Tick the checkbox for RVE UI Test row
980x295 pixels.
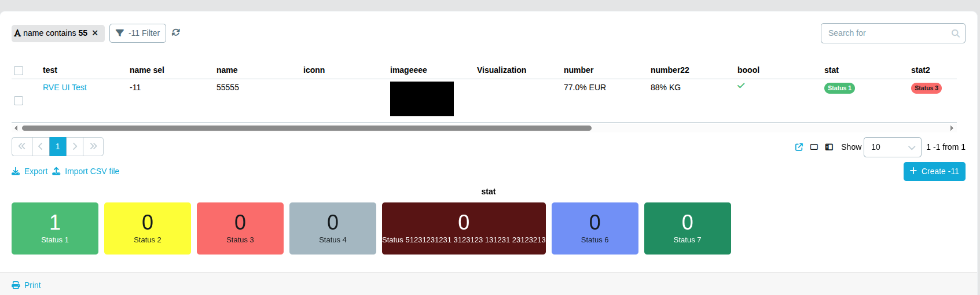pos(19,101)
